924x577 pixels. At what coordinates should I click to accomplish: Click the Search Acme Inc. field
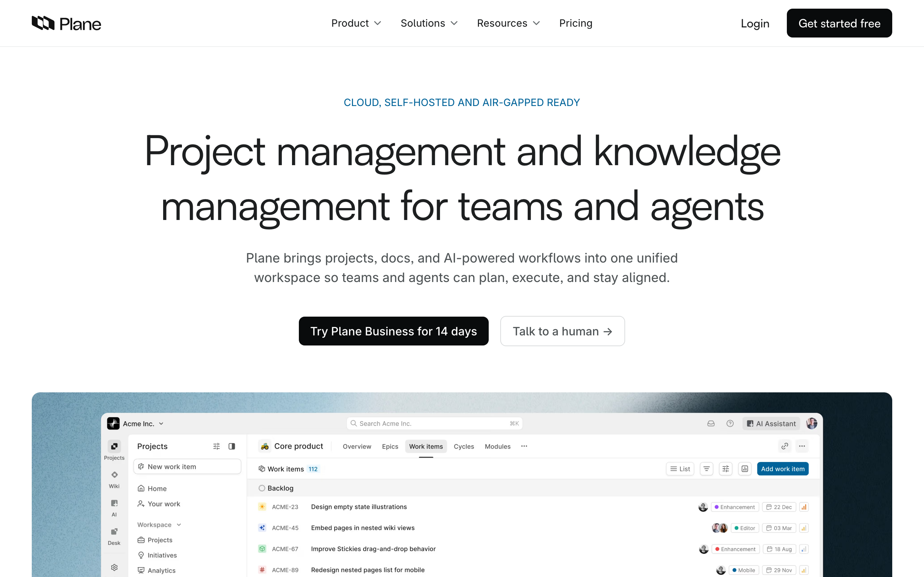coord(434,423)
